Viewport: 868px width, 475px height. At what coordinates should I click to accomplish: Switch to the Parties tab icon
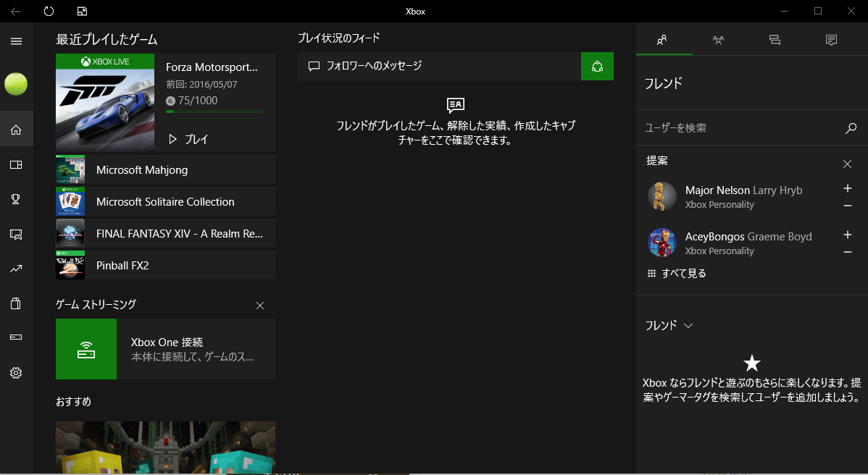(x=718, y=40)
